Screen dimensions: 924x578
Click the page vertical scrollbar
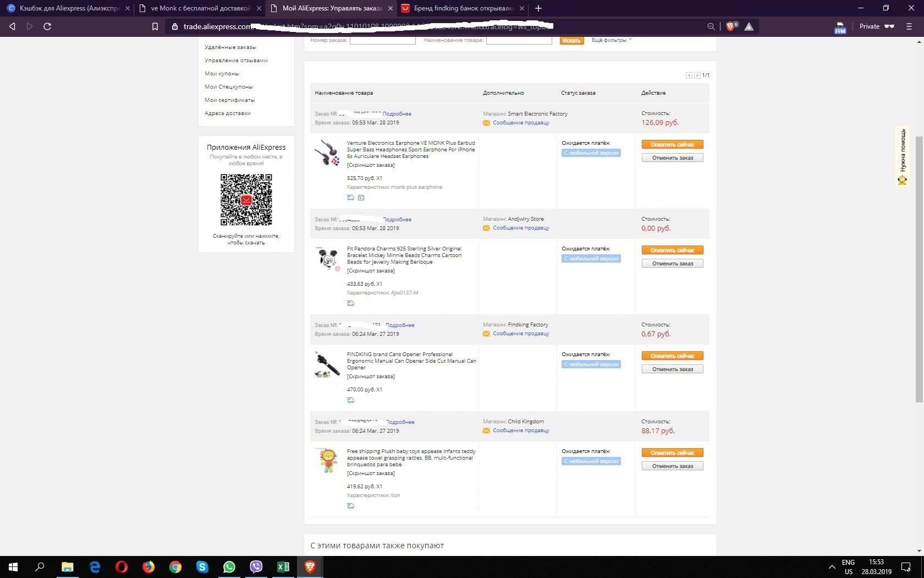[x=919, y=270]
